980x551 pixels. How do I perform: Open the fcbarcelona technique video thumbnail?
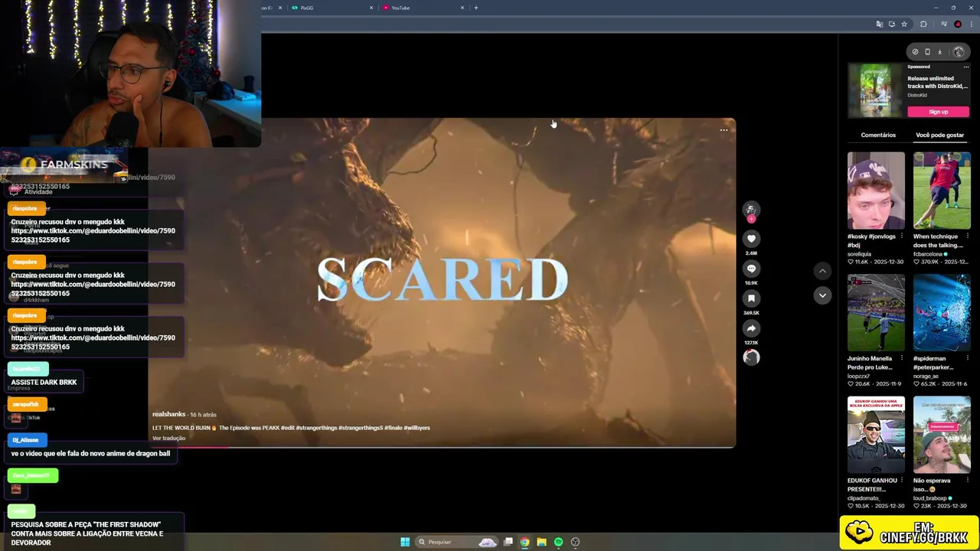942,191
